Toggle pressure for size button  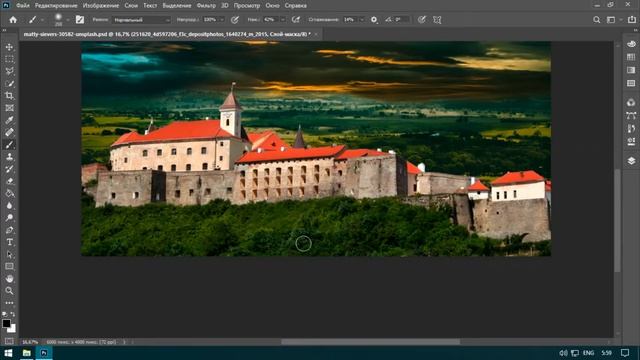tap(422, 20)
